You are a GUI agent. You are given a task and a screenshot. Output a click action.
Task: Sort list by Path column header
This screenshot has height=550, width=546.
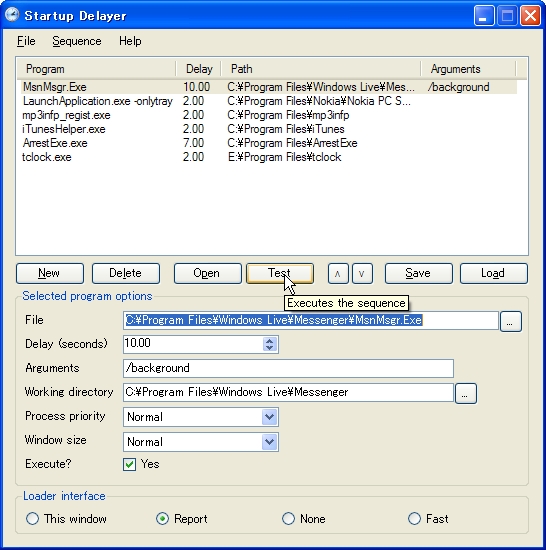tap(321, 69)
